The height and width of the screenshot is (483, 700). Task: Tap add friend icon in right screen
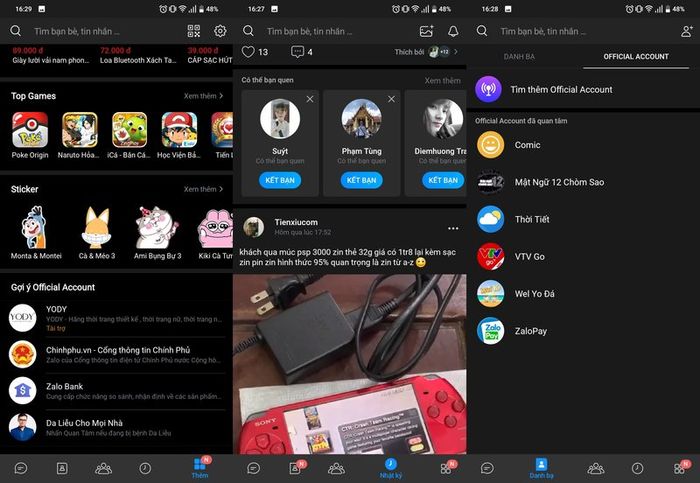[x=687, y=31]
